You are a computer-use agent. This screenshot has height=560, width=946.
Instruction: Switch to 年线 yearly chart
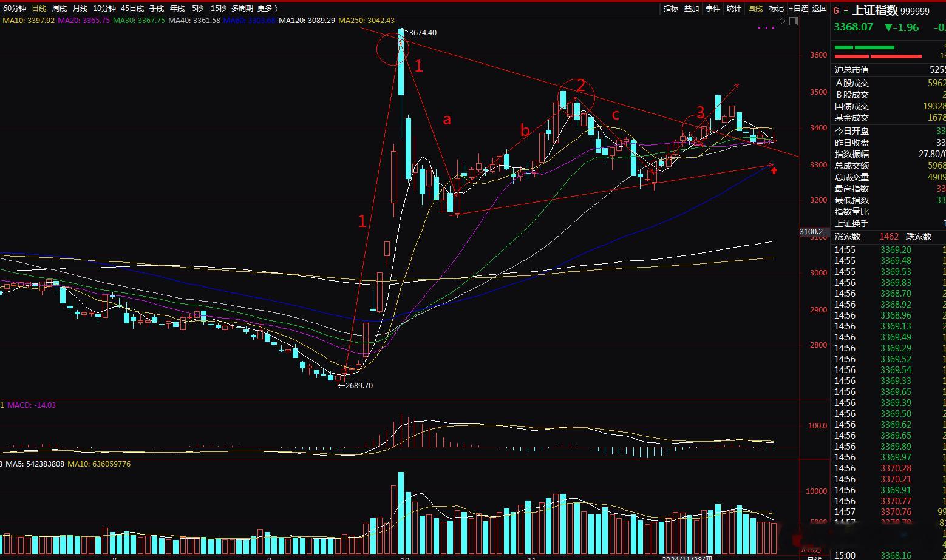click(x=177, y=8)
